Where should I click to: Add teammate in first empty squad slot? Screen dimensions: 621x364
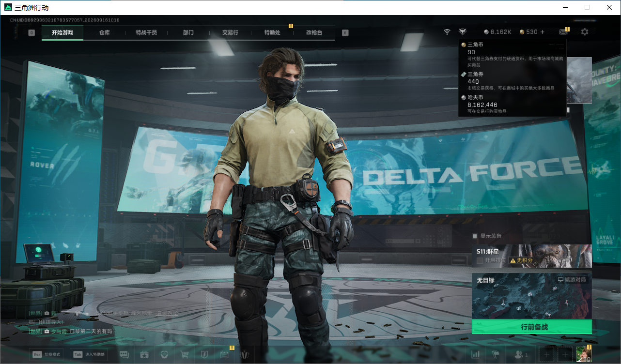coord(546,354)
